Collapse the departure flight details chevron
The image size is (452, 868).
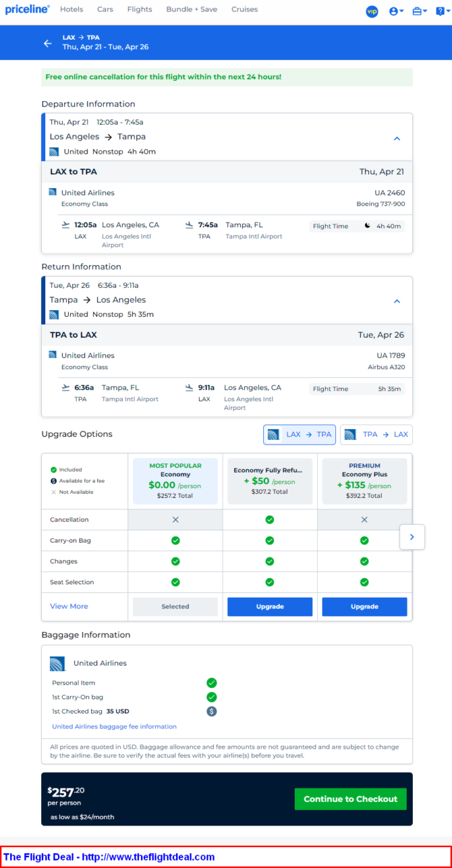397,138
